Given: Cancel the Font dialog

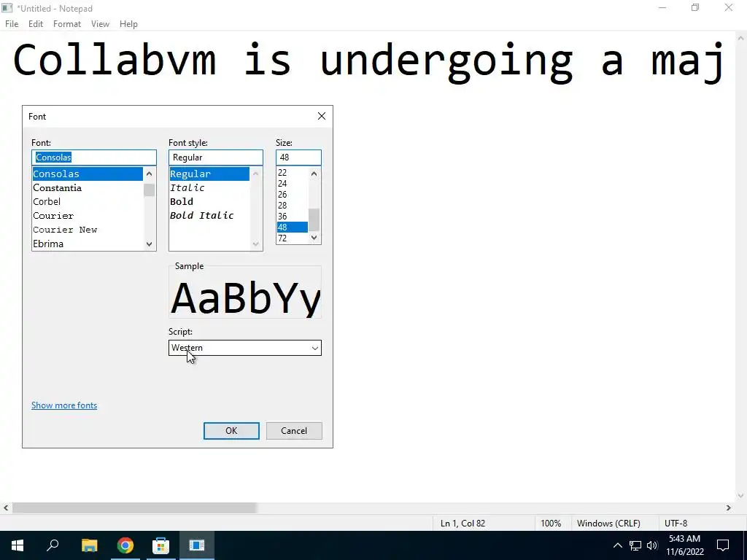Looking at the screenshot, I should click(x=294, y=430).
